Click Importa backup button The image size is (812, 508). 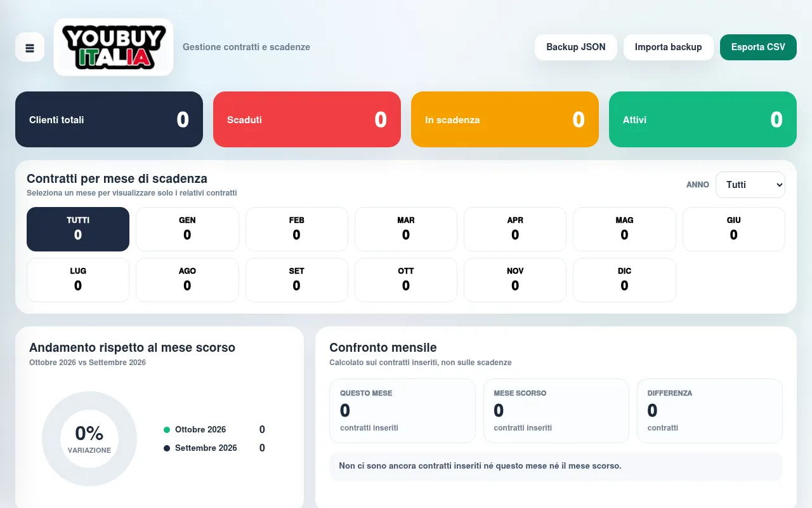click(669, 47)
